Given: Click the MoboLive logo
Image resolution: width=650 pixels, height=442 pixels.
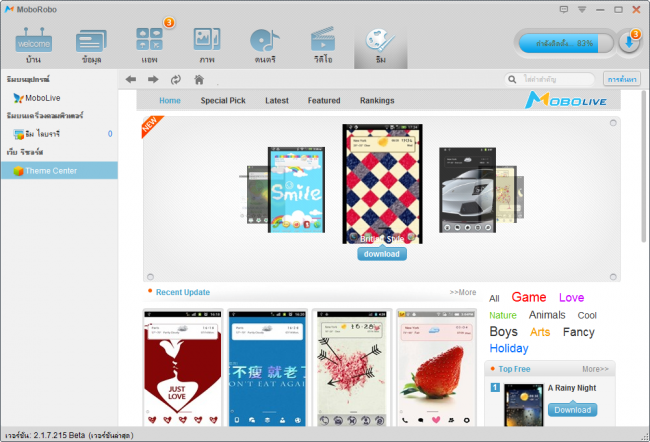Looking at the screenshot, I should [x=566, y=100].
